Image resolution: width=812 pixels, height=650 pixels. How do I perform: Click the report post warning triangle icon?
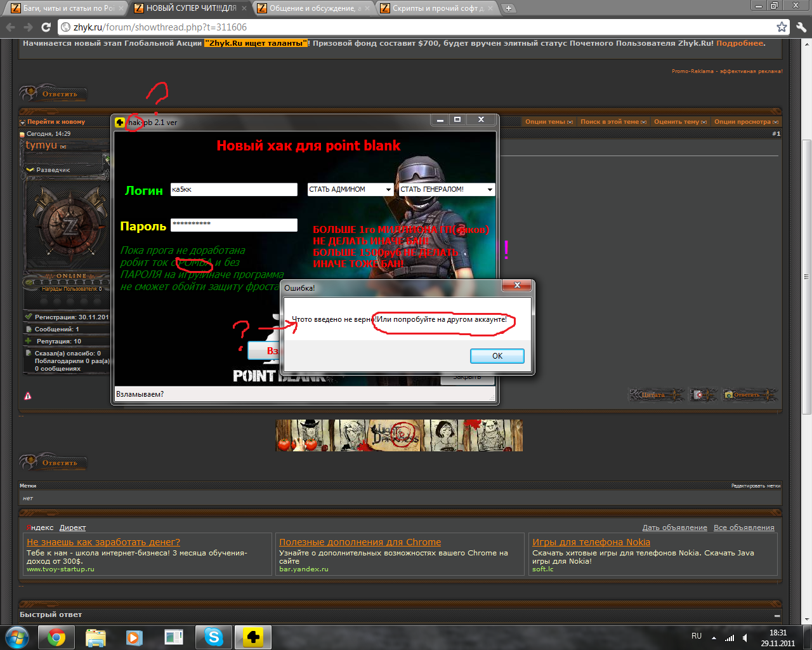28,395
